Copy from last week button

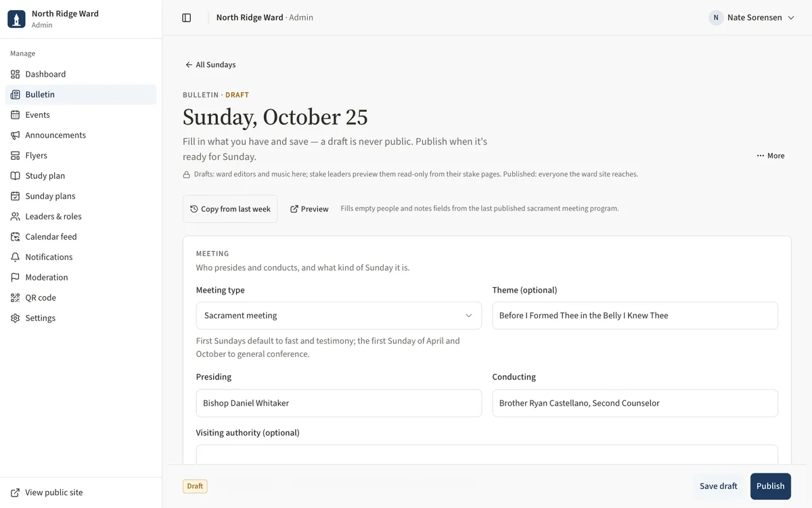pyautogui.click(x=230, y=209)
